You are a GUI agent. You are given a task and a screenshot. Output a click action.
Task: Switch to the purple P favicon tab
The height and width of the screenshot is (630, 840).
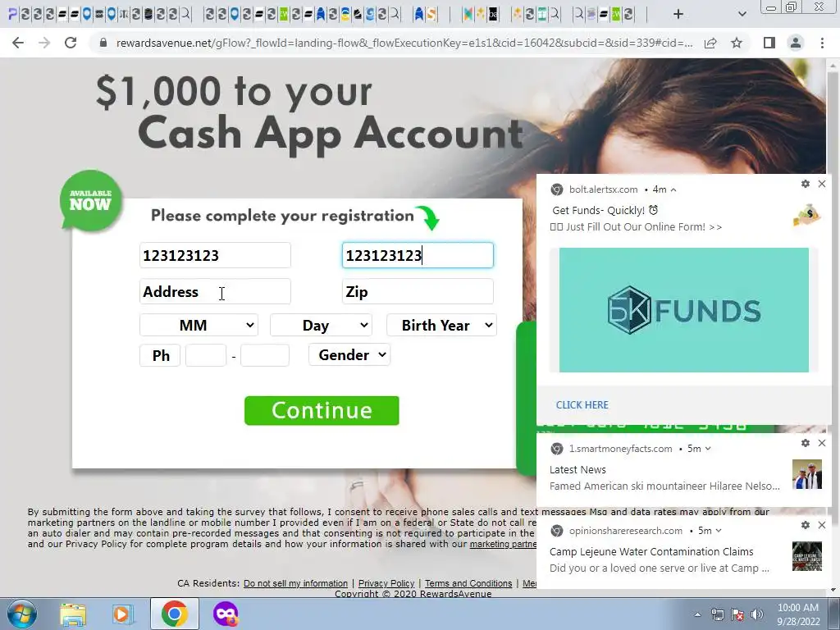click(12, 14)
